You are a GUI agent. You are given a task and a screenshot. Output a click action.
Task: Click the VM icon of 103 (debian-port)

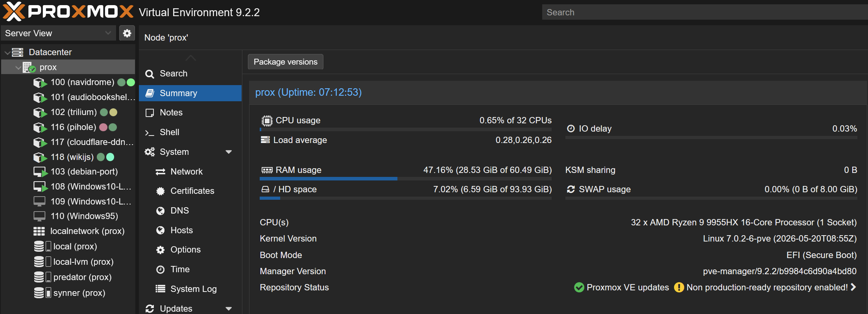[40, 172]
